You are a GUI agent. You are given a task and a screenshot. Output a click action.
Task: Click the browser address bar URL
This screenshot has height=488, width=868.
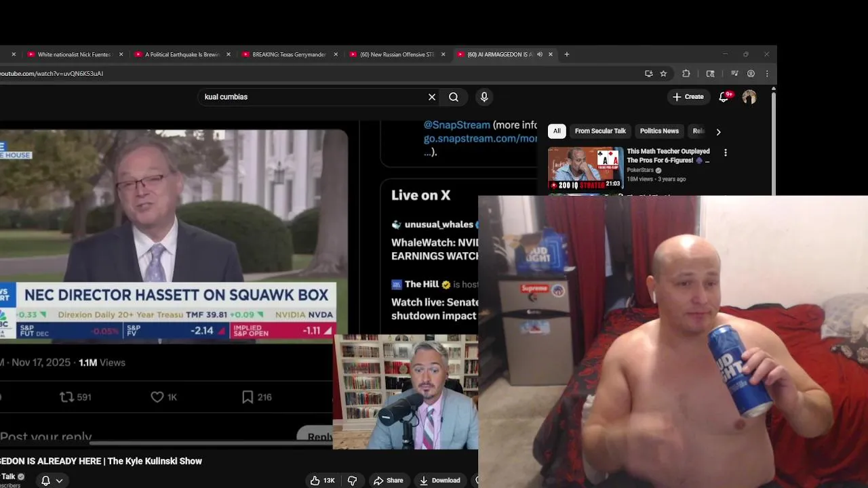coord(52,73)
